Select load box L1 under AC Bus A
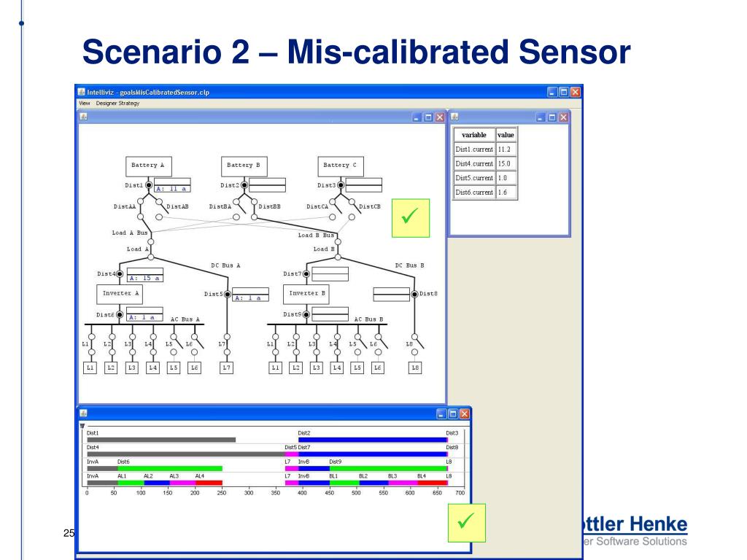The height and width of the screenshot is (560, 747). tap(90, 367)
